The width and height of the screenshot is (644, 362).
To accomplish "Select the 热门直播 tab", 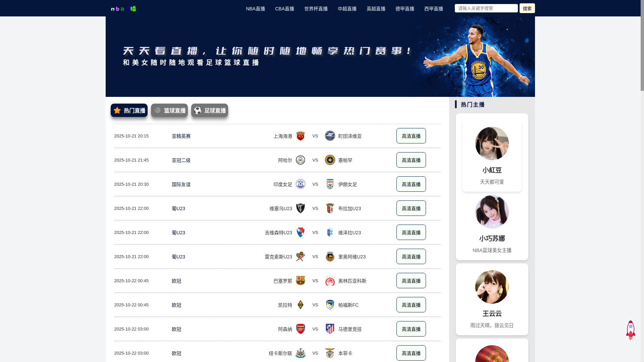I will click(x=129, y=110).
